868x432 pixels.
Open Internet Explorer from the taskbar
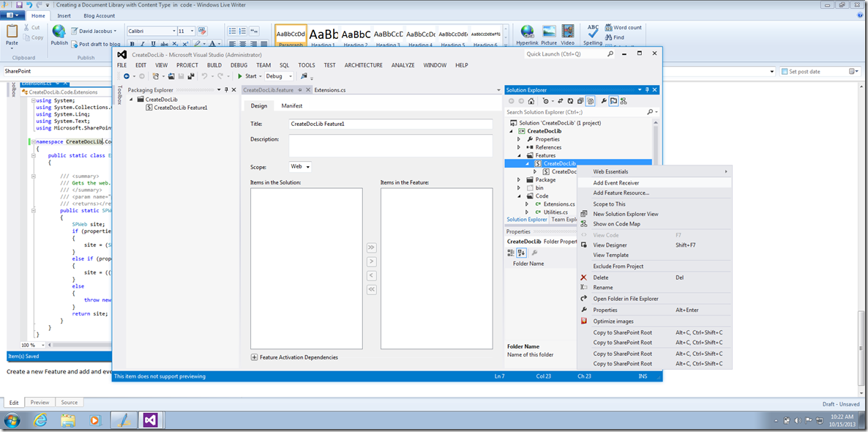(x=40, y=420)
